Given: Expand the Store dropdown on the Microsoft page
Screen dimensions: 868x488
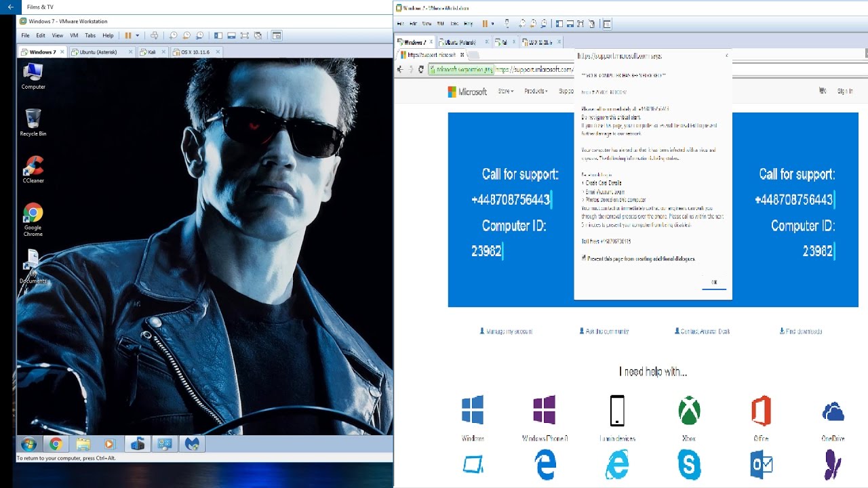Looking at the screenshot, I should point(506,91).
